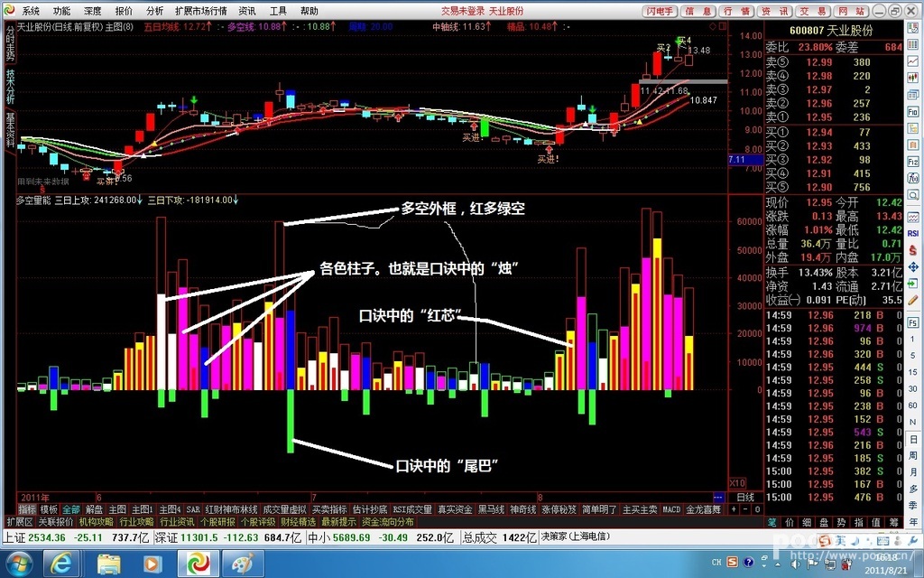Switch to 基本资料 side tab

pos(10,130)
